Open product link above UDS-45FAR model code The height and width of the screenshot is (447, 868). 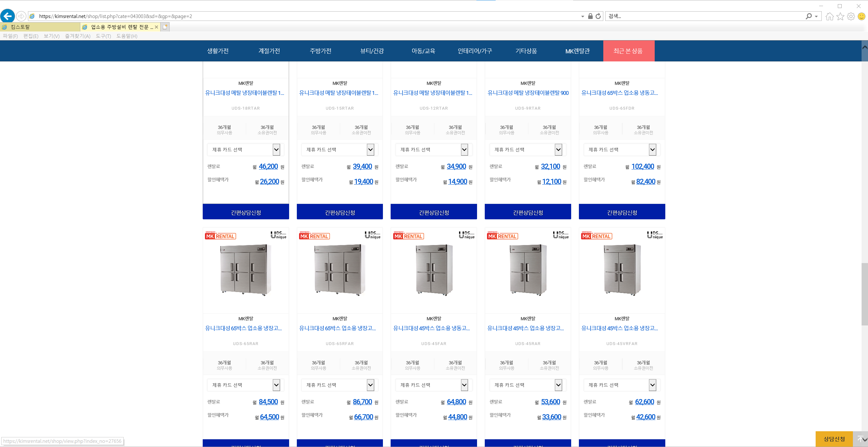tap(431, 328)
